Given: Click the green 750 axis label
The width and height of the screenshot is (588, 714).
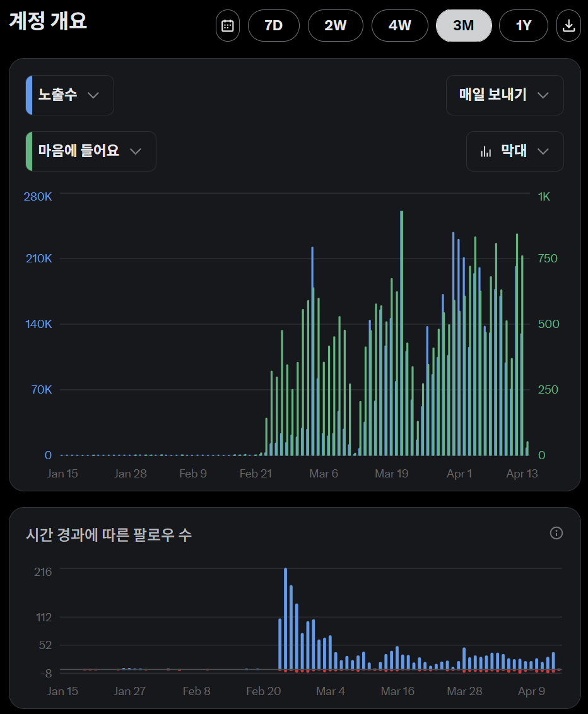Looking at the screenshot, I should click(x=548, y=259).
